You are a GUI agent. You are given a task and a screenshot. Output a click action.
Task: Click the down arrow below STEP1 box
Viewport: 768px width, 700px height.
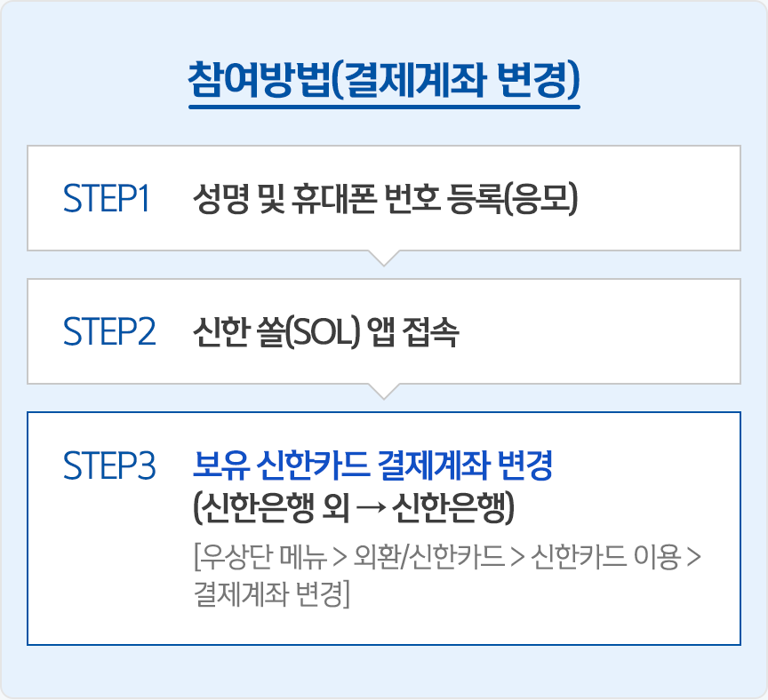point(384,258)
